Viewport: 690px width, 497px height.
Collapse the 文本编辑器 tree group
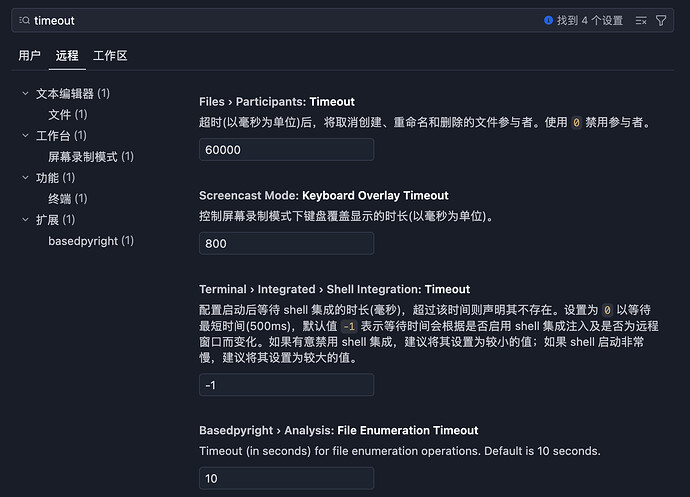(x=25, y=93)
